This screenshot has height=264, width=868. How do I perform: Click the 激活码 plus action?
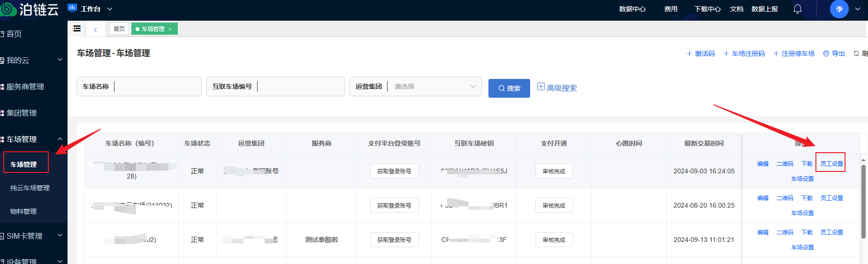coord(700,54)
